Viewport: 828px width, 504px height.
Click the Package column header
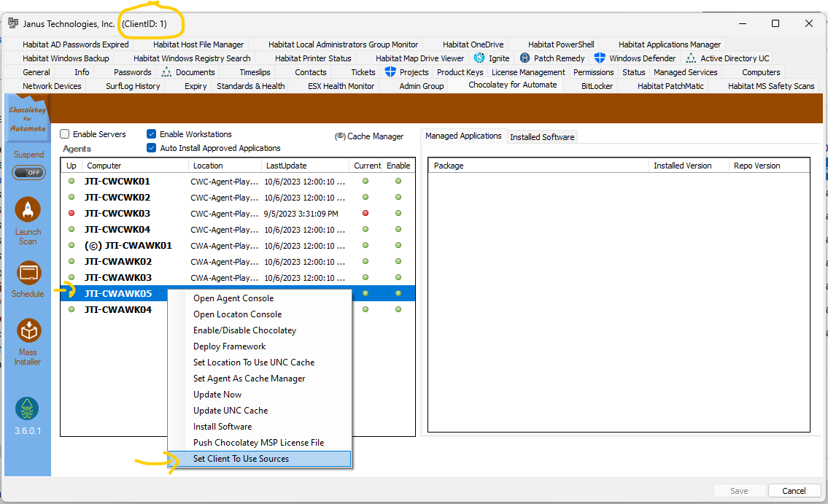click(x=538, y=166)
